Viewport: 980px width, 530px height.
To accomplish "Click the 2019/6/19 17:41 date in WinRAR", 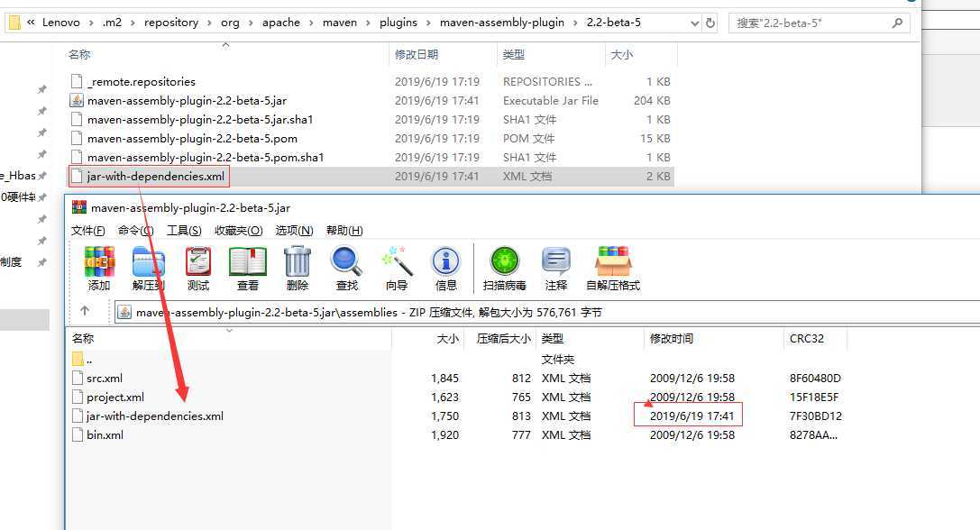I will 691,416.
